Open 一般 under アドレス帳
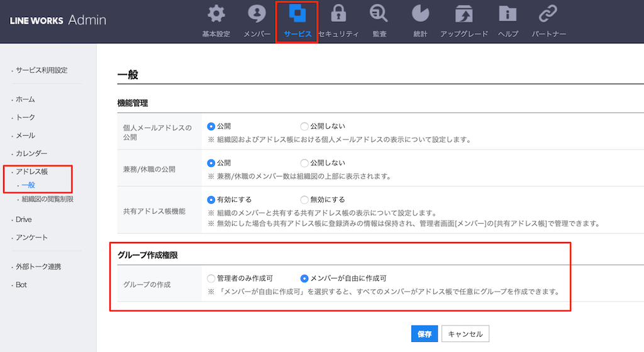The width and height of the screenshot is (644, 352). [x=28, y=185]
